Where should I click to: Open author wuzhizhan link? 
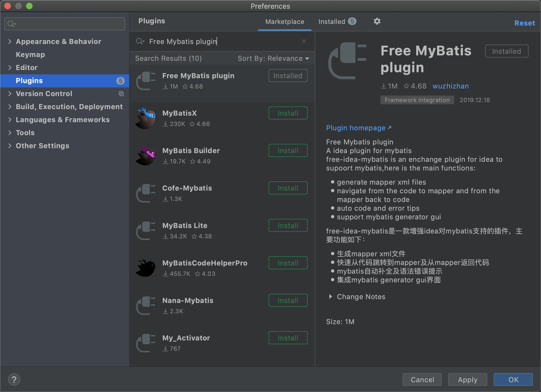(x=450, y=86)
